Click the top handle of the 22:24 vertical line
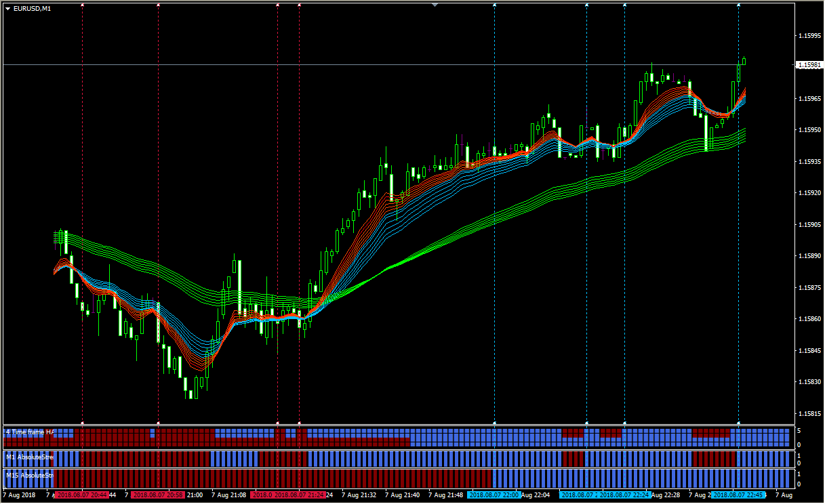 tap(624, 5)
